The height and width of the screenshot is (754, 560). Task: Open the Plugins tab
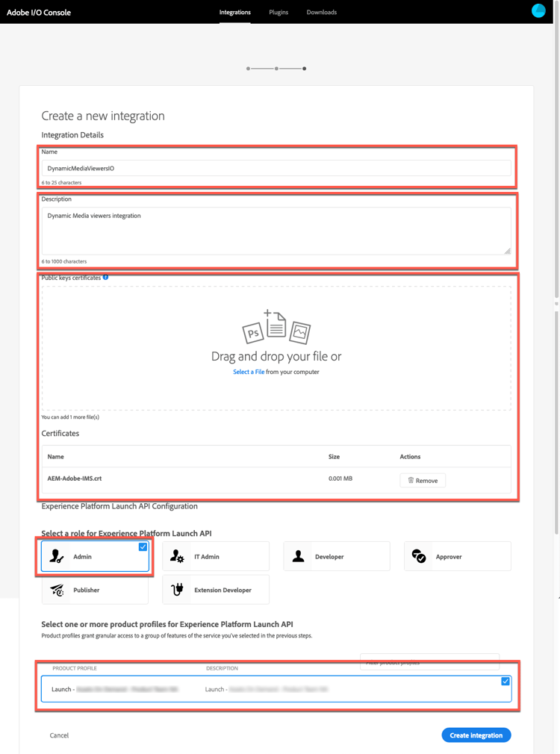click(x=279, y=12)
